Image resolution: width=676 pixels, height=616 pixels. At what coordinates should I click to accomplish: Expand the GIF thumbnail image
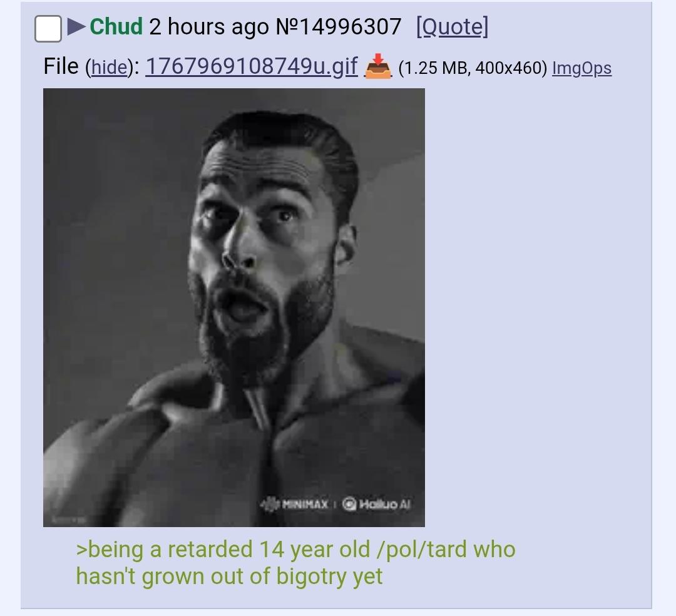coord(234,307)
